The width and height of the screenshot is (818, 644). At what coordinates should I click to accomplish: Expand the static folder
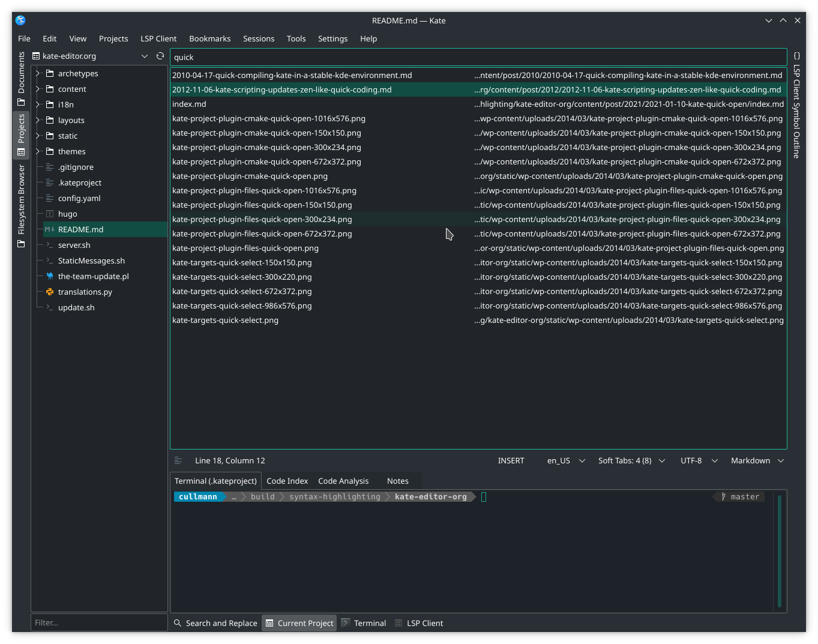(x=37, y=136)
